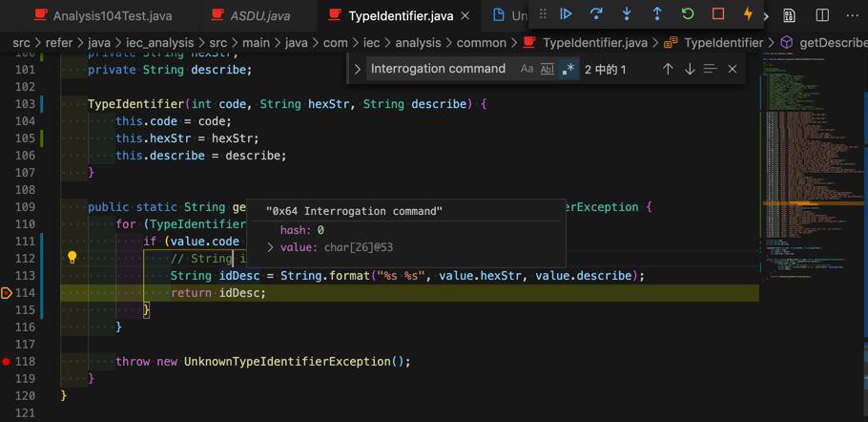Step out of the current function
Screen dimensions: 868x422
tap(657, 14)
